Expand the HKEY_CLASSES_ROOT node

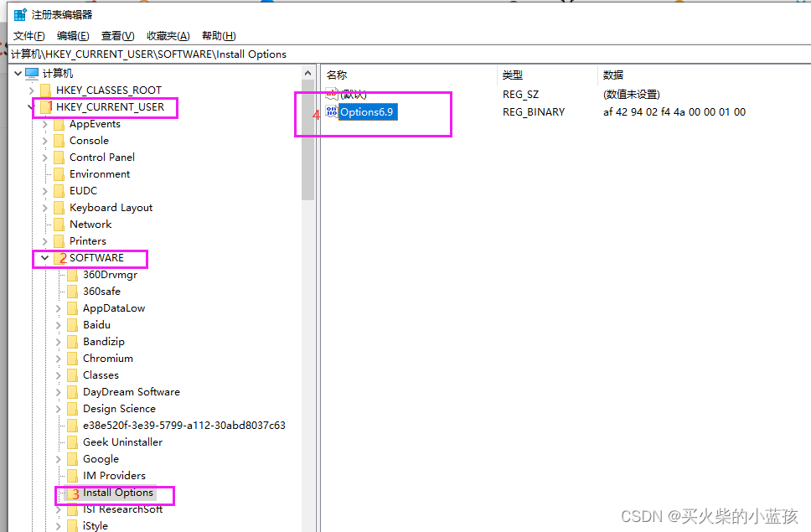[x=33, y=90]
